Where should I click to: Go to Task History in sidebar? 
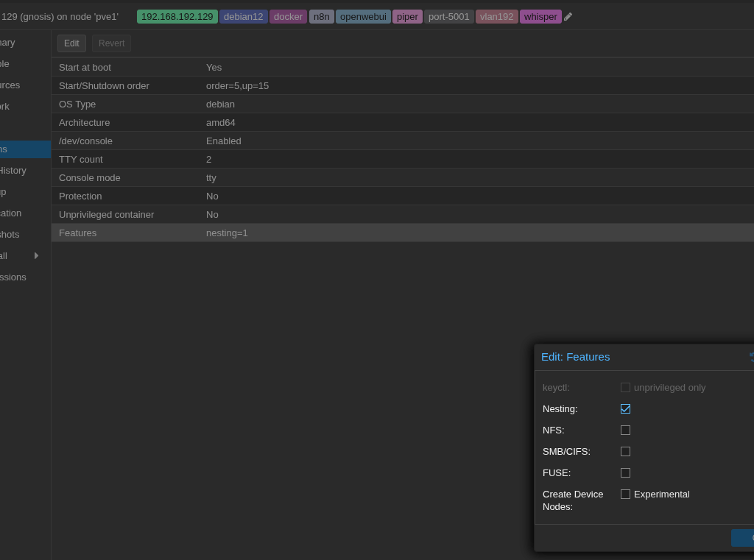[x=13, y=170]
